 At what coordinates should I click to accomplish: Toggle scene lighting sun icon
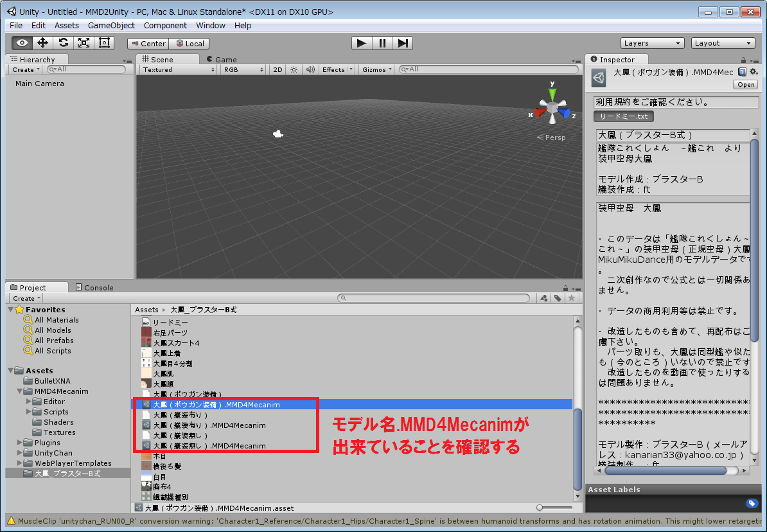[x=294, y=69]
